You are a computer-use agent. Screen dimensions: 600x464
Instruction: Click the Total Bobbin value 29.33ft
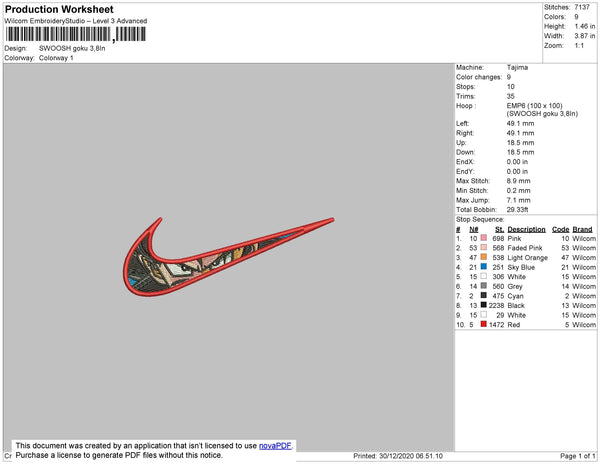517,210
